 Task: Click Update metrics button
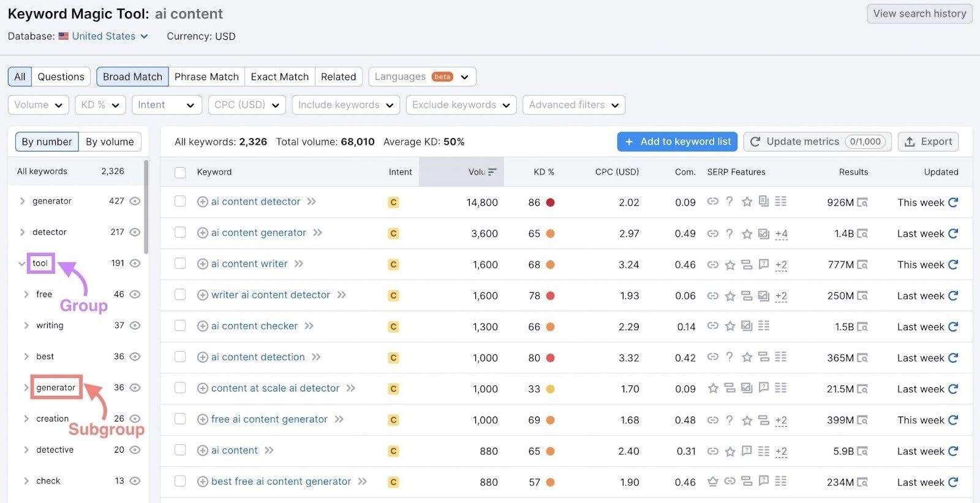point(818,142)
